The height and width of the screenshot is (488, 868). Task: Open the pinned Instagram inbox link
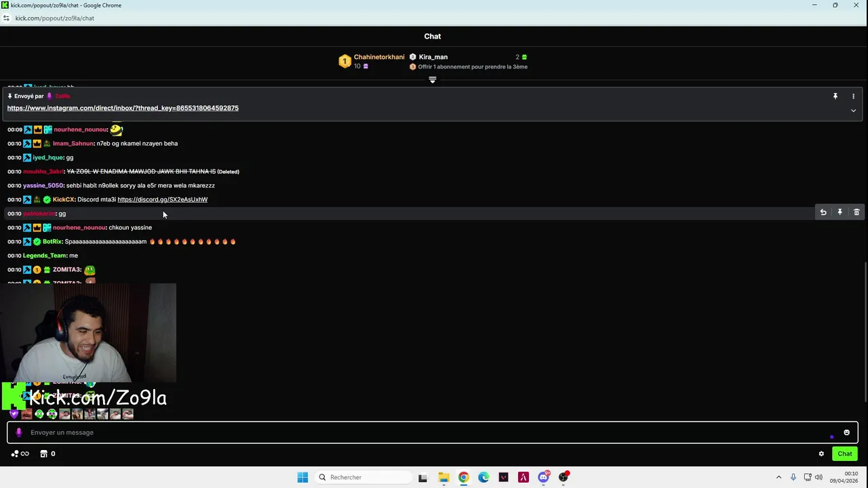(123, 108)
